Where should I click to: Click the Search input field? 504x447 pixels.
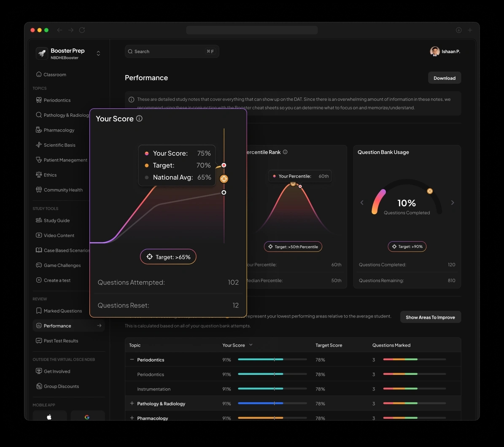click(172, 51)
